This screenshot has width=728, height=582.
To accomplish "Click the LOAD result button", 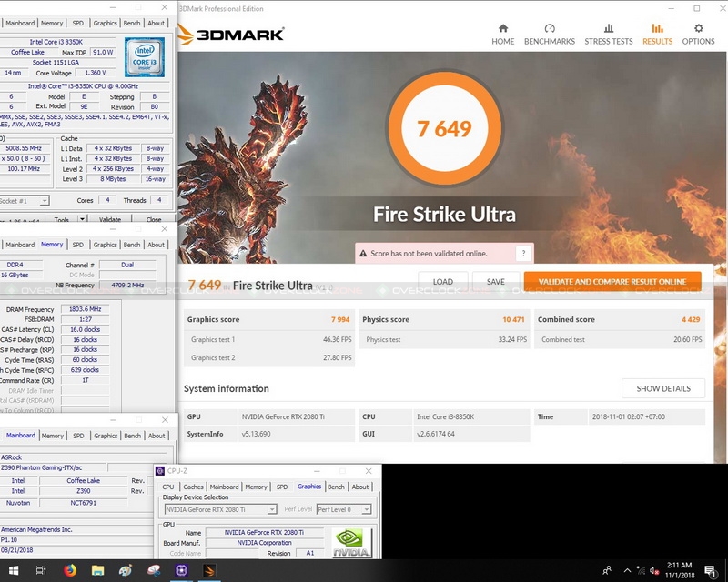I will (443, 282).
